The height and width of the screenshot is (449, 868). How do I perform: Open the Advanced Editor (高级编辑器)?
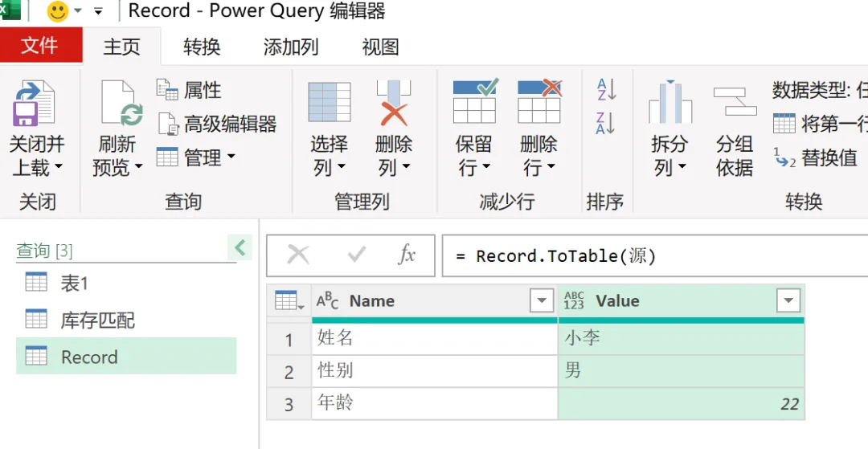click(x=217, y=124)
